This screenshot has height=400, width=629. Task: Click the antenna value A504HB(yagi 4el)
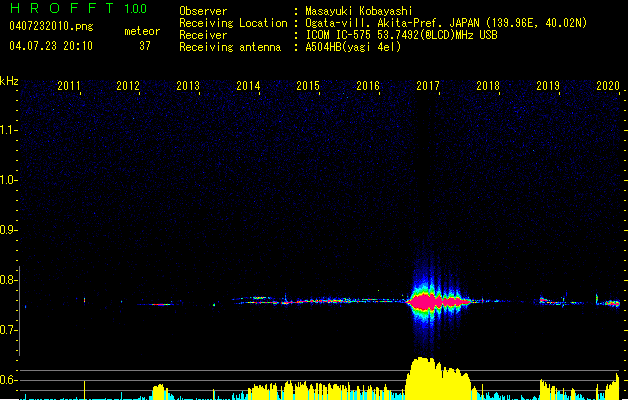pyautogui.click(x=353, y=47)
